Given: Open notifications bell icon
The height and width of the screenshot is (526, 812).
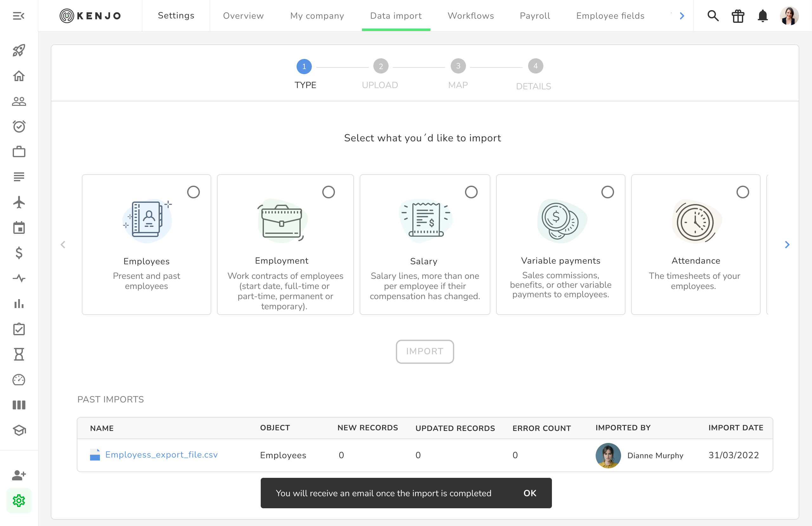Looking at the screenshot, I should [763, 16].
